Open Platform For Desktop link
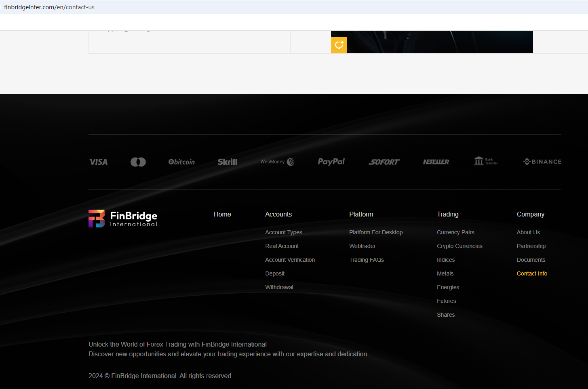 point(376,232)
